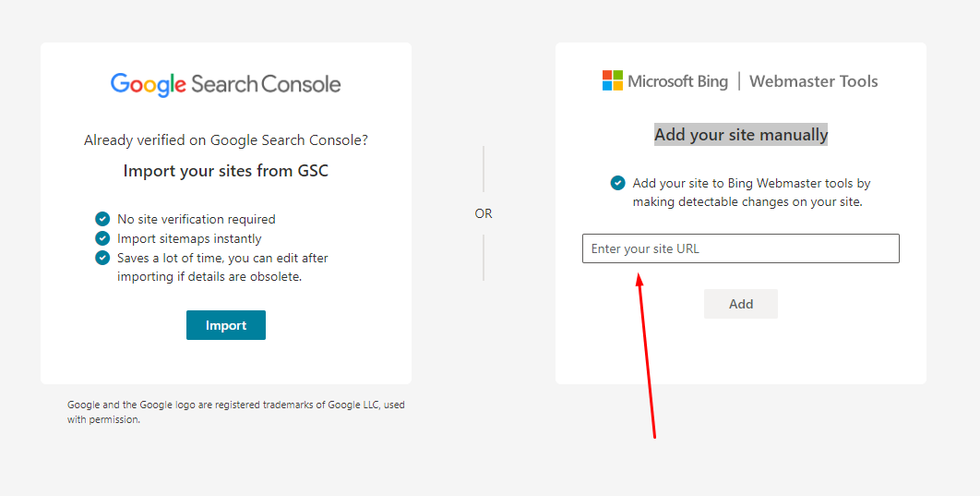
Task: Click checkmark icon beside No site verification required
Action: click(x=102, y=219)
